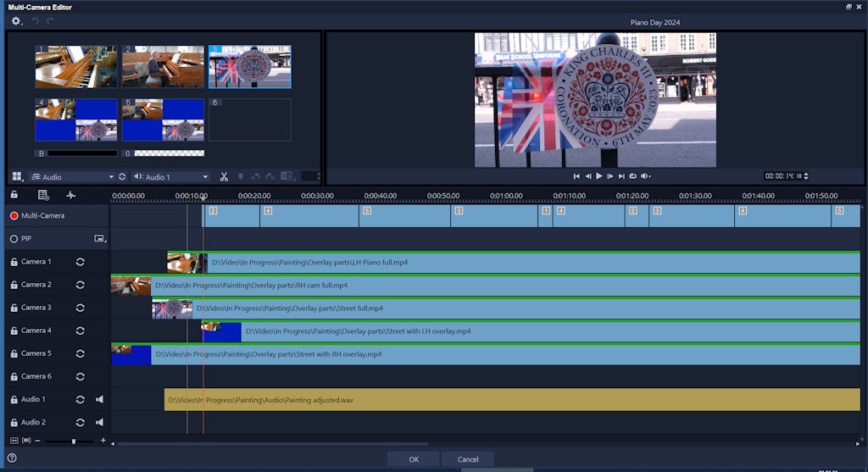
Task: Open the help question mark icon
Action: tap(12, 458)
